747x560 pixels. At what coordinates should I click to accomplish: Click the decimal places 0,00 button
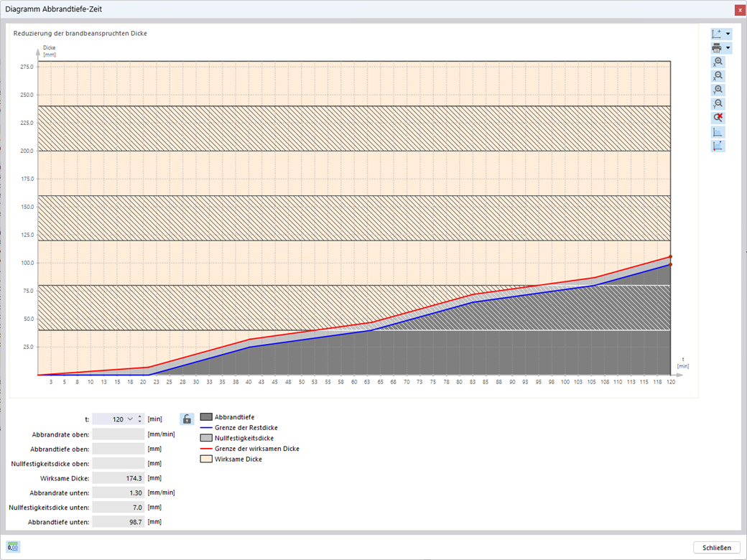pyautogui.click(x=13, y=547)
